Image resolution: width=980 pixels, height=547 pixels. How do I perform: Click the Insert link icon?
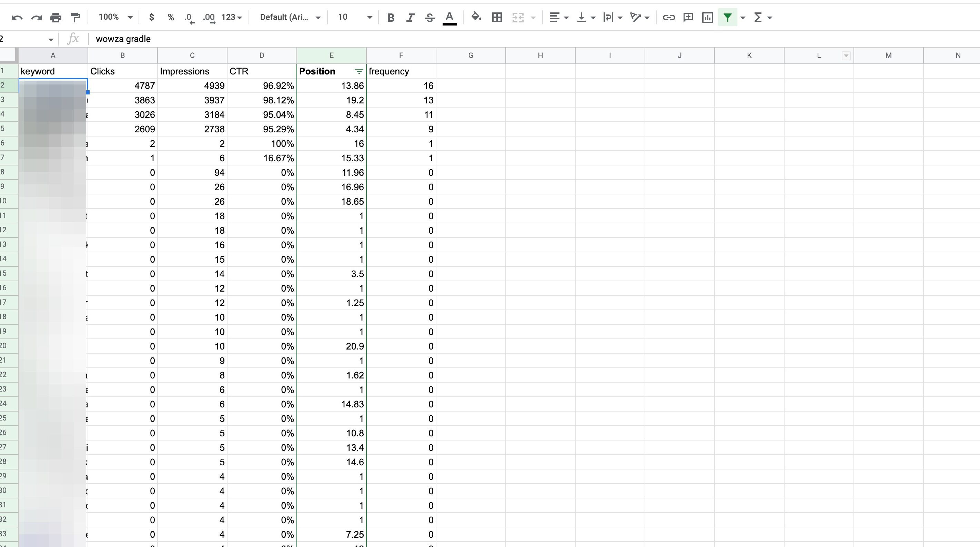pos(668,18)
